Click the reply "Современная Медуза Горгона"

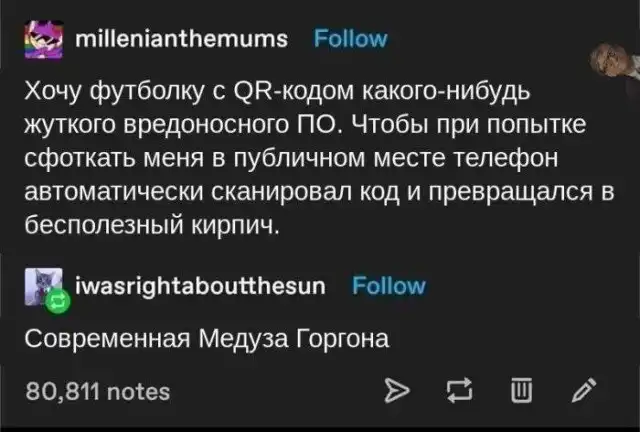[x=207, y=338]
